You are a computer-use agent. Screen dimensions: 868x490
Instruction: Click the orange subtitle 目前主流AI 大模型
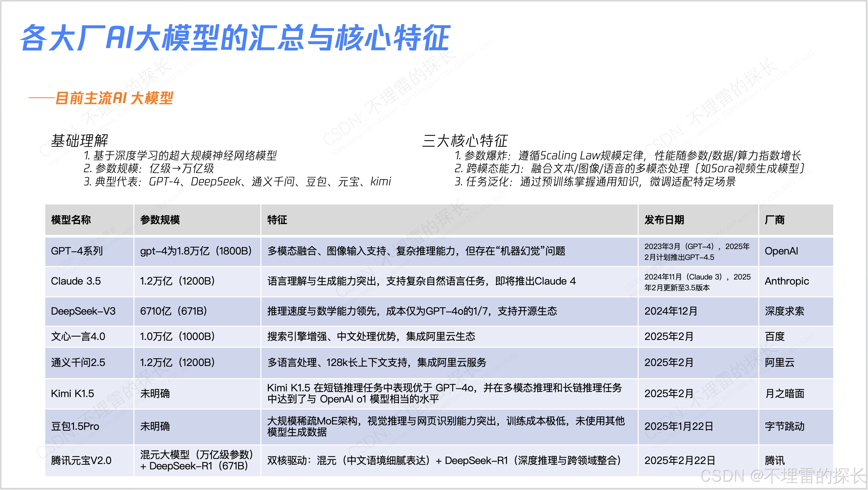[x=114, y=98]
